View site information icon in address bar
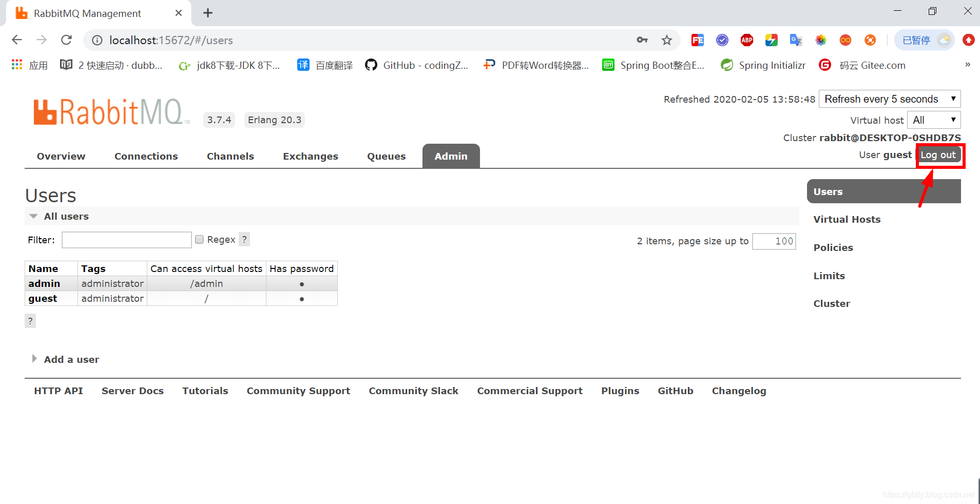 tap(97, 40)
